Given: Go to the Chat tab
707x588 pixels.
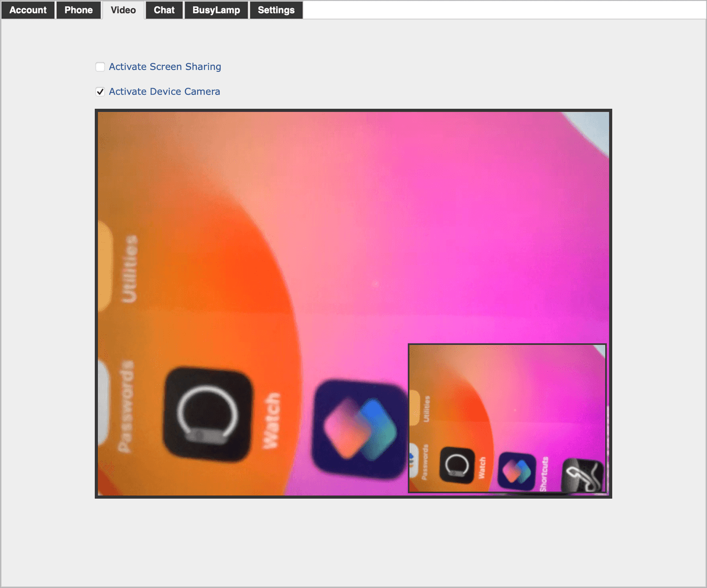Looking at the screenshot, I should (x=164, y=10).
